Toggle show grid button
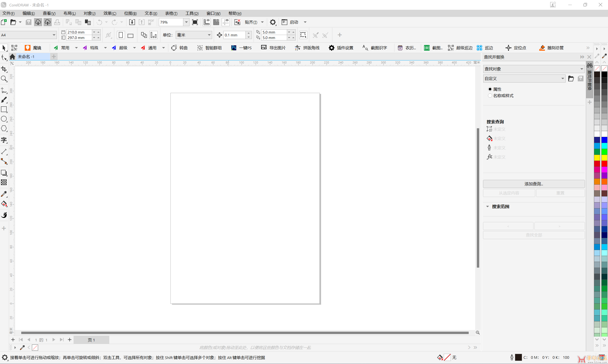The image size is (608, 364). 216,22
